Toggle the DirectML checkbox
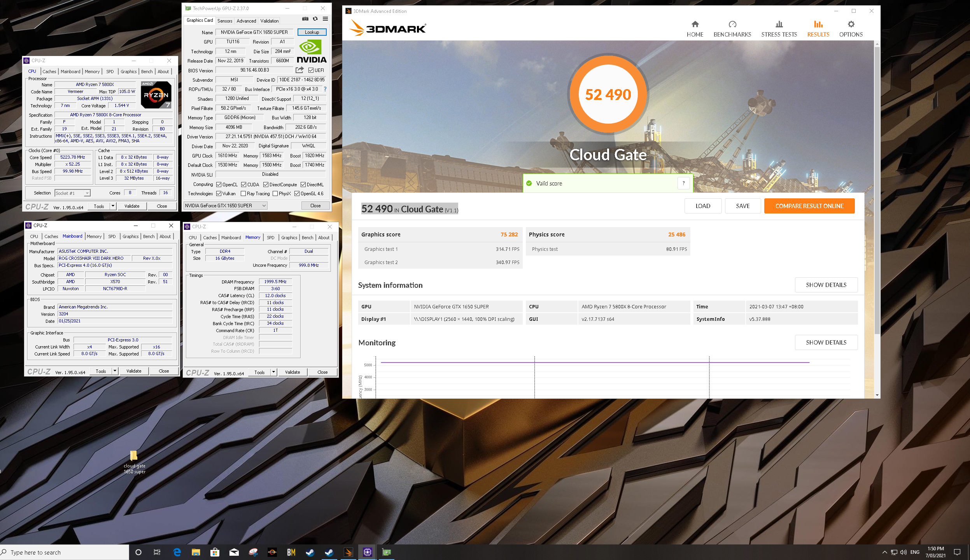Image resolution: width=970 pixels, height=560 pixels. click(x=303, y=185)
